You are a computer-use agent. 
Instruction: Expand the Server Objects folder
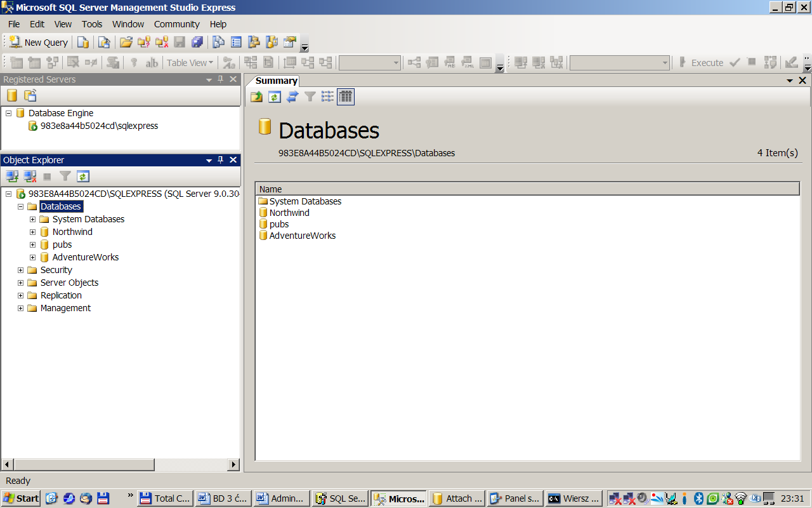pyautogui.click(x=20, y=283)
